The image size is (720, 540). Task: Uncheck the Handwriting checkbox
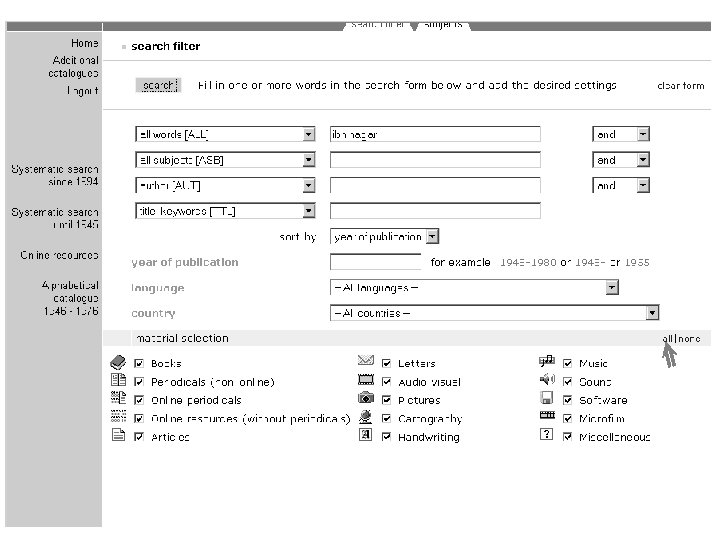(386, 437)
